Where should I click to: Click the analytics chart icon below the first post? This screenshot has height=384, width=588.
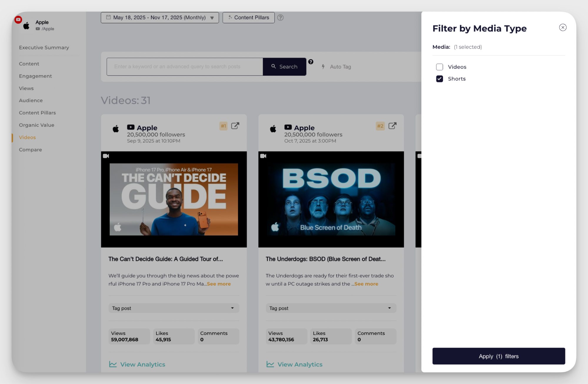pyautogui.click(x=113, y=364)
